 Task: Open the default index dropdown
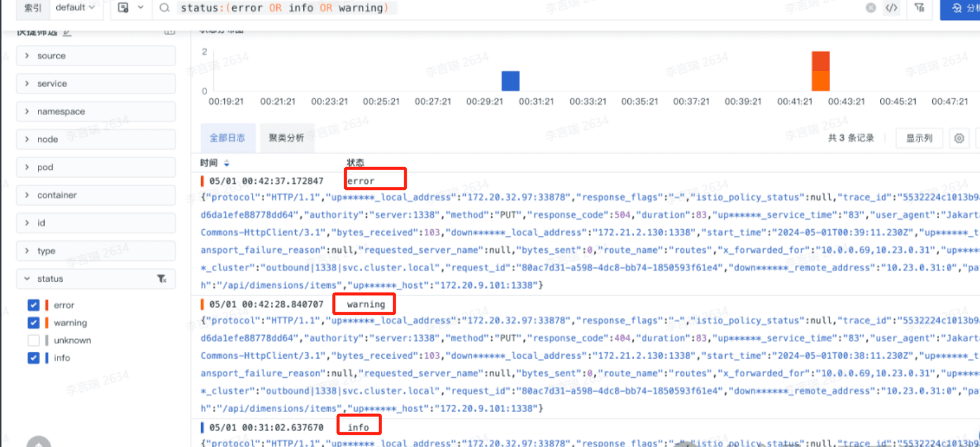[75, 8]
